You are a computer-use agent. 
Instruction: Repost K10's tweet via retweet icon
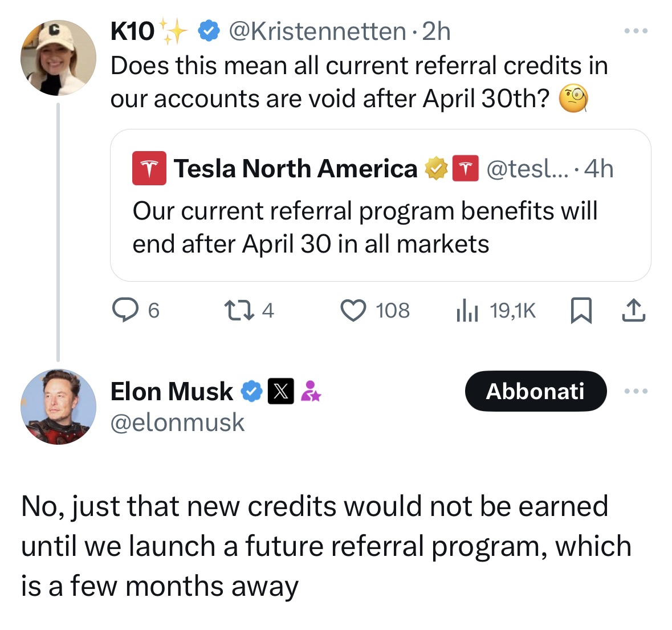click(x=249, y=310)
